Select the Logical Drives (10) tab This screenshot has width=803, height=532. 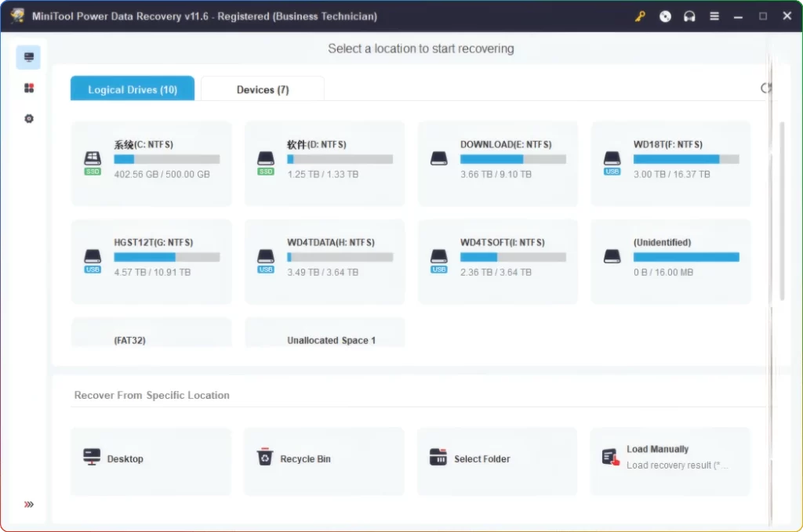click(133, 89)
